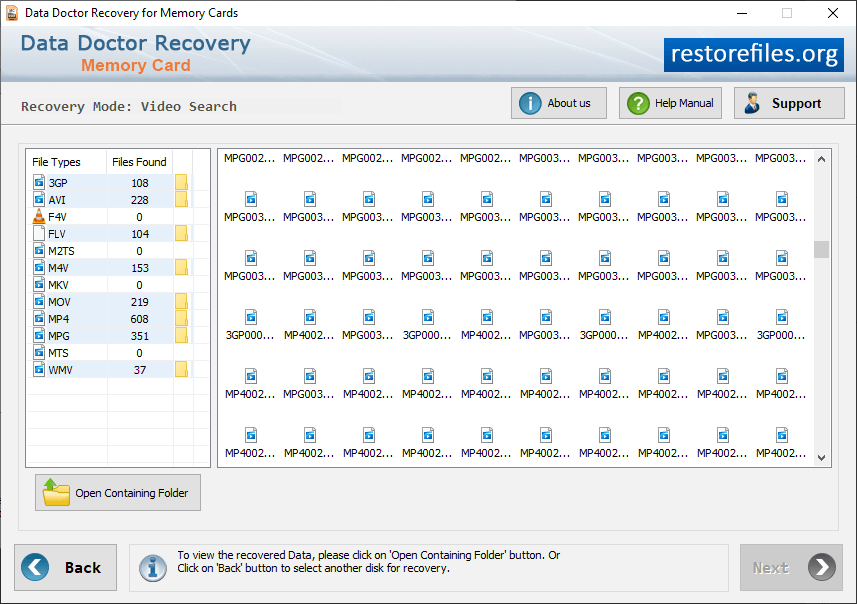Click the AVI file type icon

coord(39,199)
